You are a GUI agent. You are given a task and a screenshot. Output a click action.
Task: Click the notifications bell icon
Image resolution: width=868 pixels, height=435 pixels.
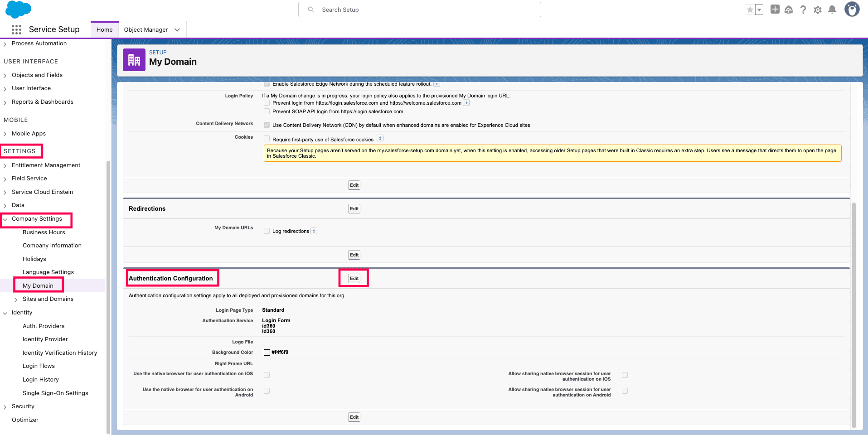[832, 10]
